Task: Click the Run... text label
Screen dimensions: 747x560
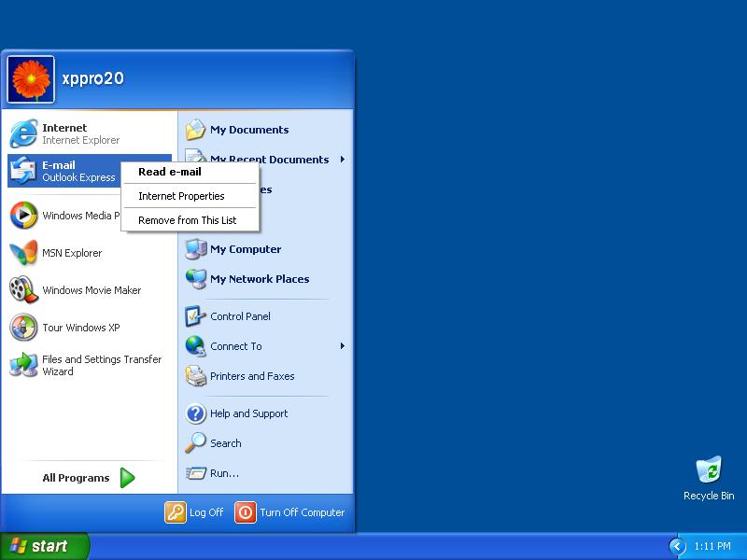Action: [224, 473]
